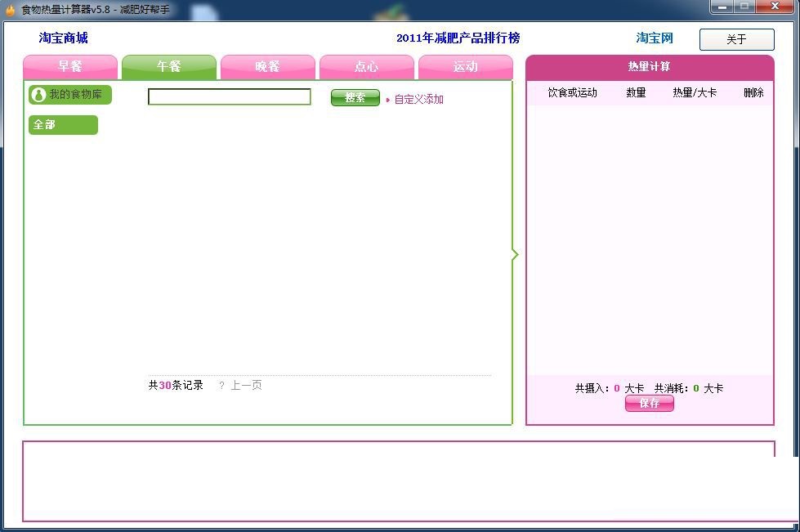Open 自定义添加 custom add link
This screenshot has height=532, width=800.
pos(419,100)
